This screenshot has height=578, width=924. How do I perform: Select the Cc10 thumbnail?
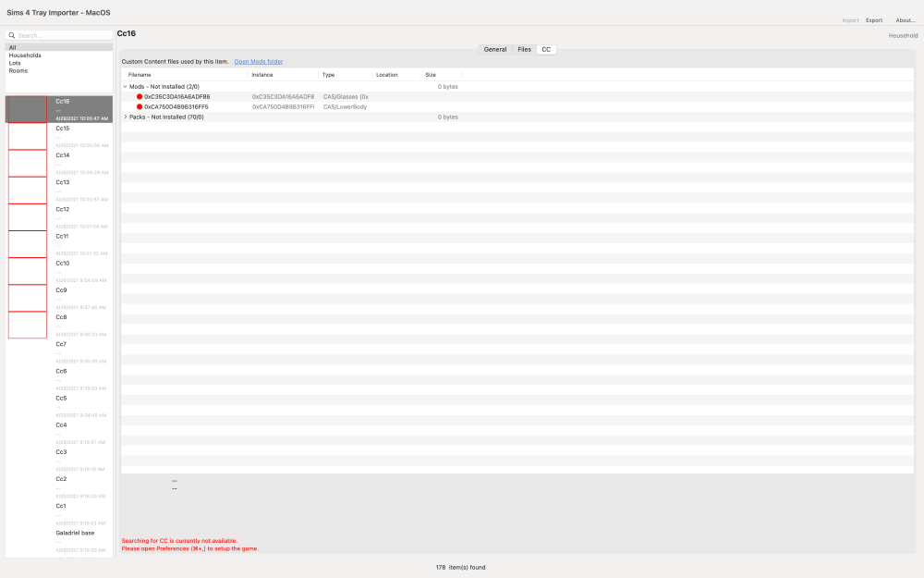coord(28,271)
